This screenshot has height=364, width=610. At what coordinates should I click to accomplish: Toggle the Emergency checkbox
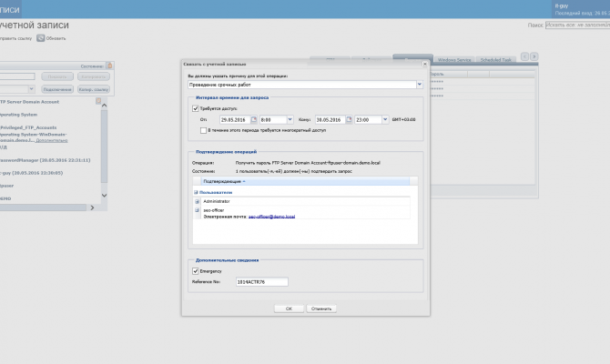click(x=196, y=271)
